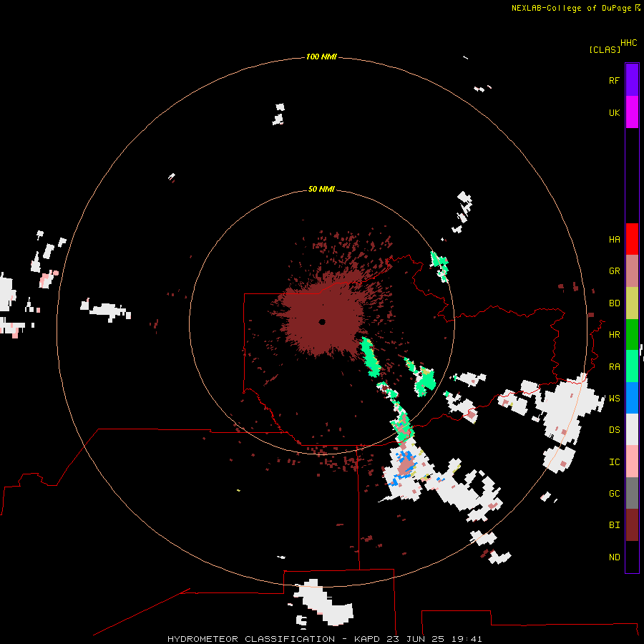The image size is (644, 644).
Task: Click the HR legend label
Action: click(614, 335)
